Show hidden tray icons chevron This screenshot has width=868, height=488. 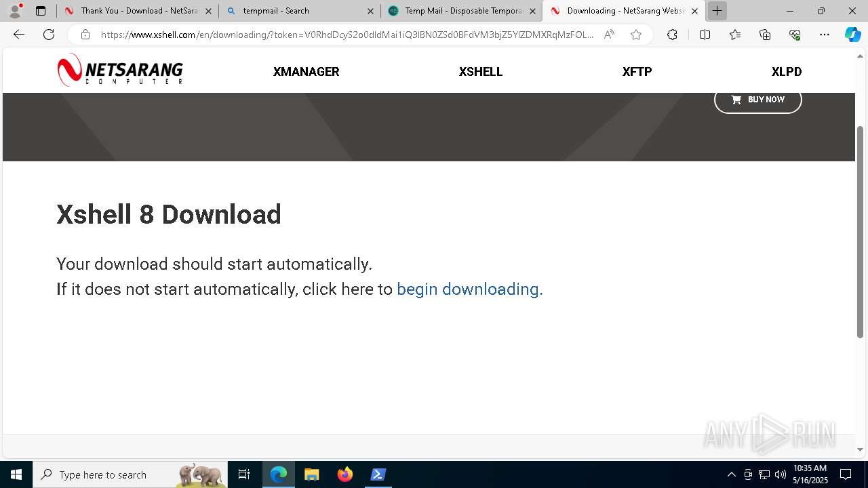click(731, 474)
